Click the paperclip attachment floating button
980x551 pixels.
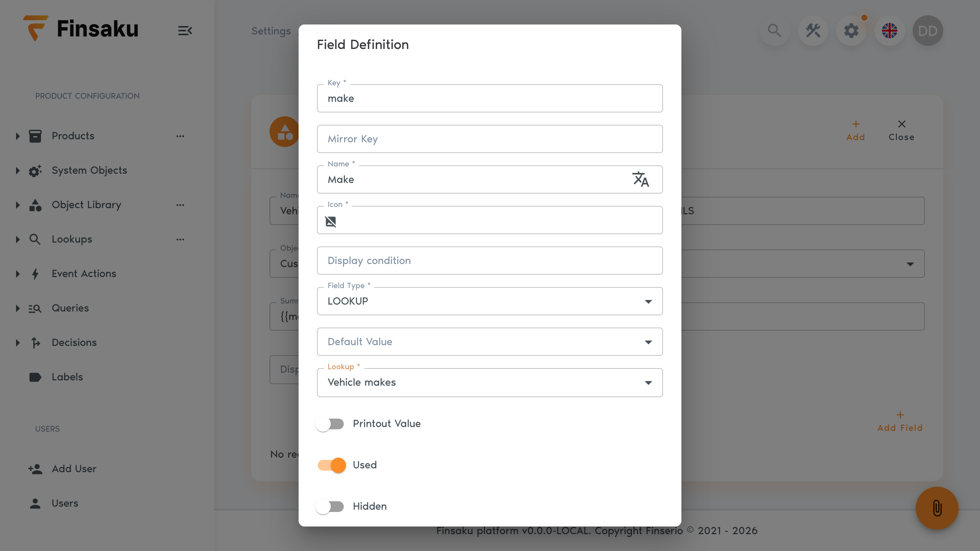click(937, 508)
